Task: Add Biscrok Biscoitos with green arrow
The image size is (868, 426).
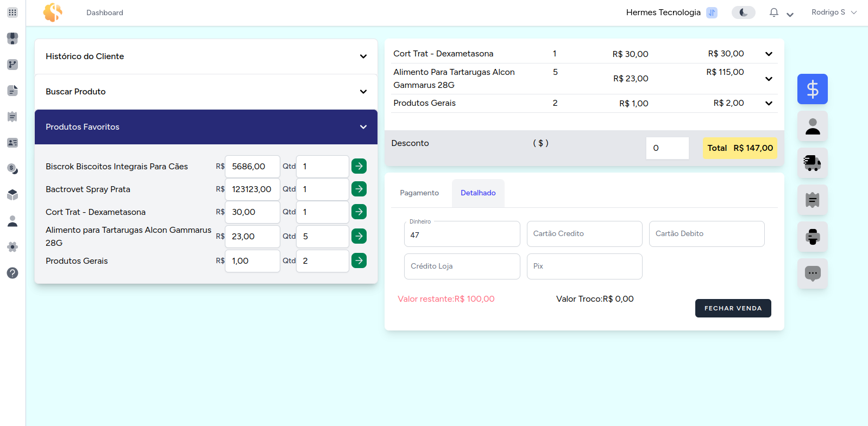Action: pyautogui.click(x=359, y=166)
